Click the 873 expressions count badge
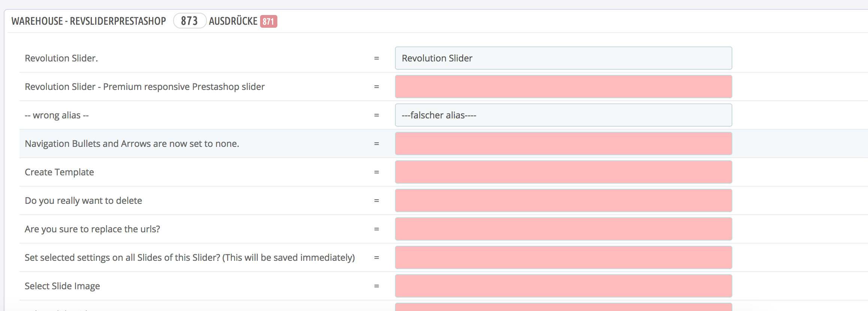The width and height of the screenshot is (868, 311). tap(189, 21)
